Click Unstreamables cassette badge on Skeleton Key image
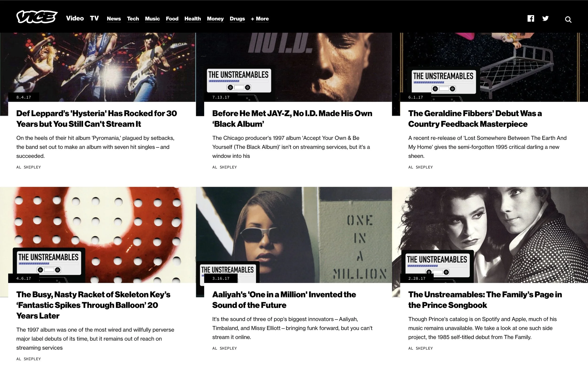The image size is (588, 368). [49, 263]
